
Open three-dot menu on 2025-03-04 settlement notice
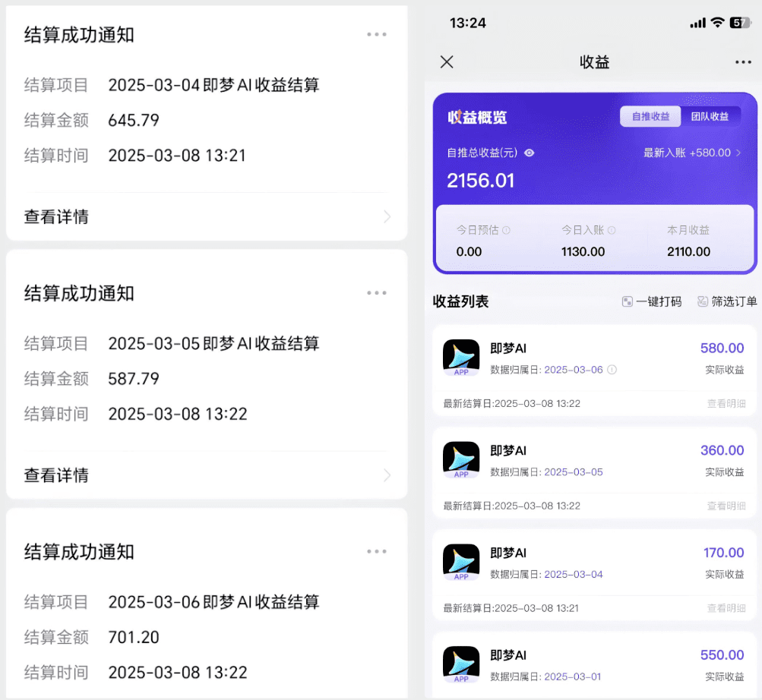pos(376,34)
